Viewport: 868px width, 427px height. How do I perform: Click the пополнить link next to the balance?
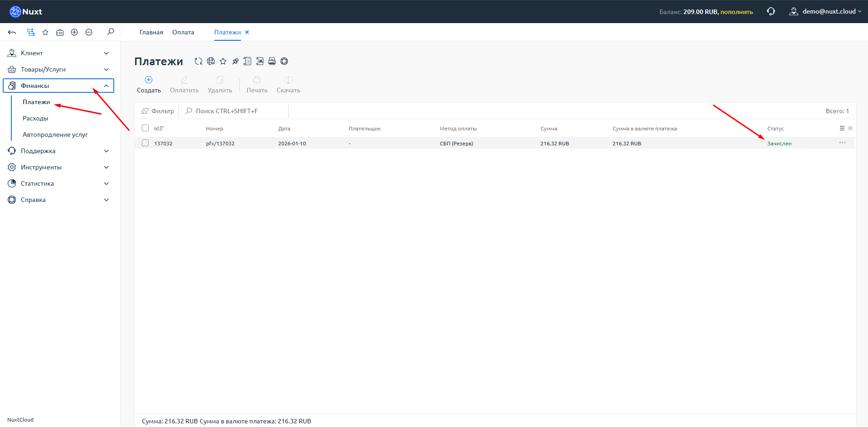click(x=737, y=12)
